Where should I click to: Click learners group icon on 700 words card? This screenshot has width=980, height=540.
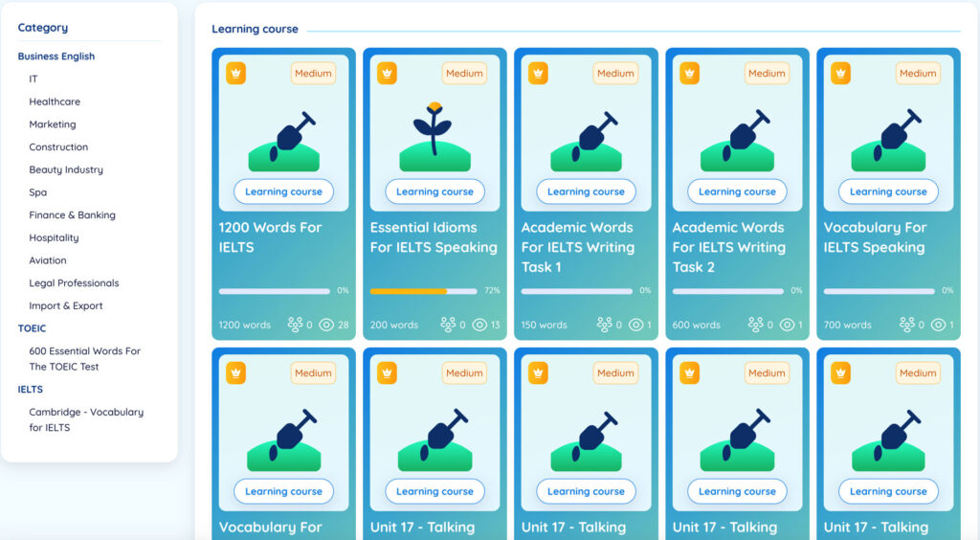pos(907,325)
